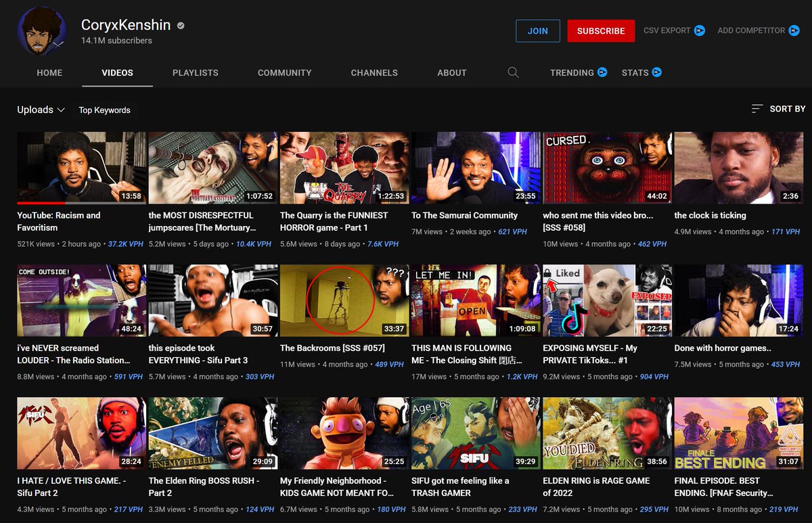
Task: Open 'ELDEN RING is RAGE GAME of 2022'
Action: [x=596, y=486]
